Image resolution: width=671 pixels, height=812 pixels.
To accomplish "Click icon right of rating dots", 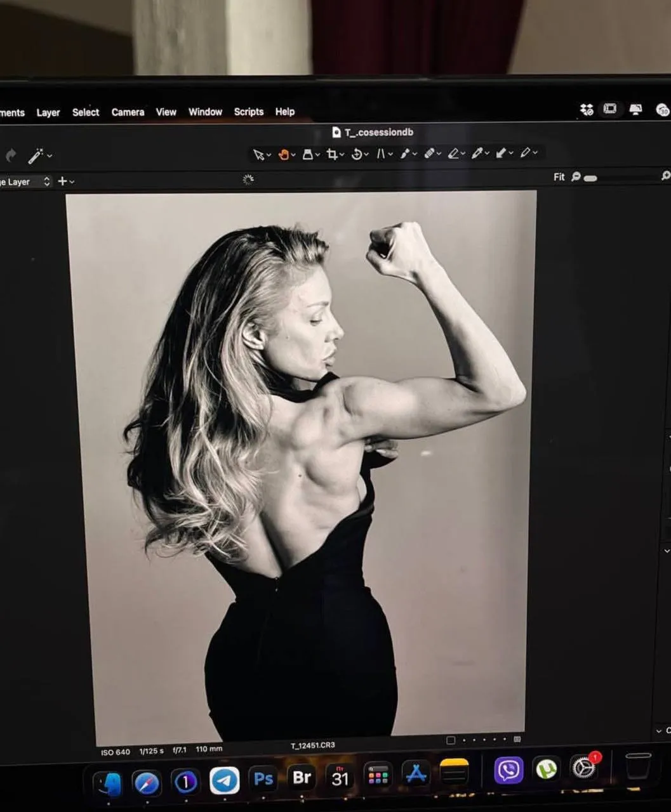I will (x=517, y=739).
